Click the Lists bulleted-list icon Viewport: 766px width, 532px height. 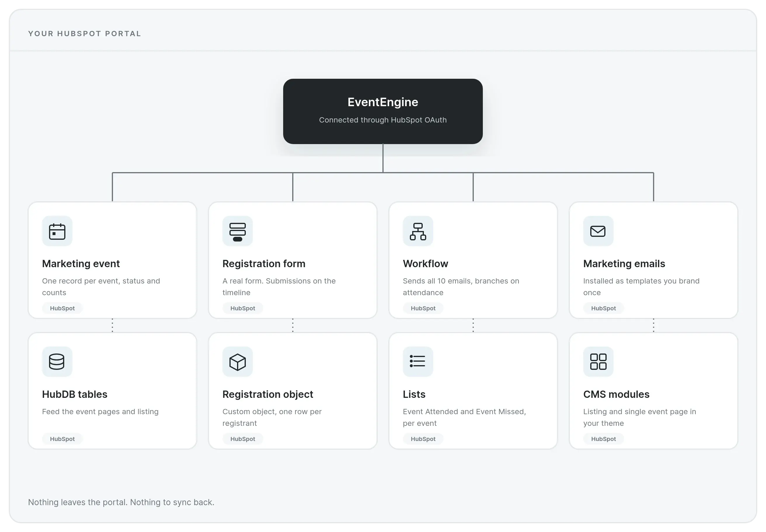pos(418,362)
